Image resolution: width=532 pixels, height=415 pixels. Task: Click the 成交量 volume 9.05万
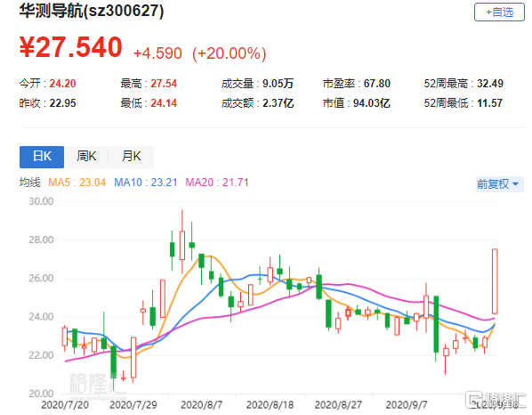pos(278,84)
